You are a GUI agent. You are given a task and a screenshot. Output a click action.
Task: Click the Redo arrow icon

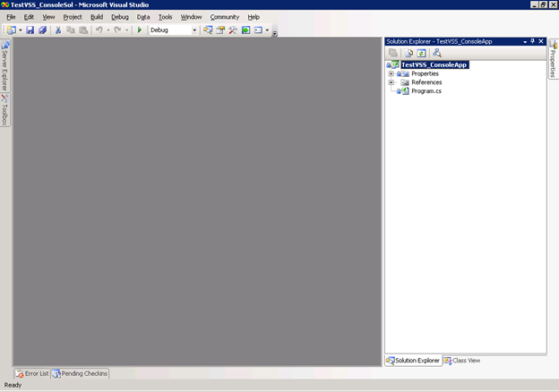[117, 30]
